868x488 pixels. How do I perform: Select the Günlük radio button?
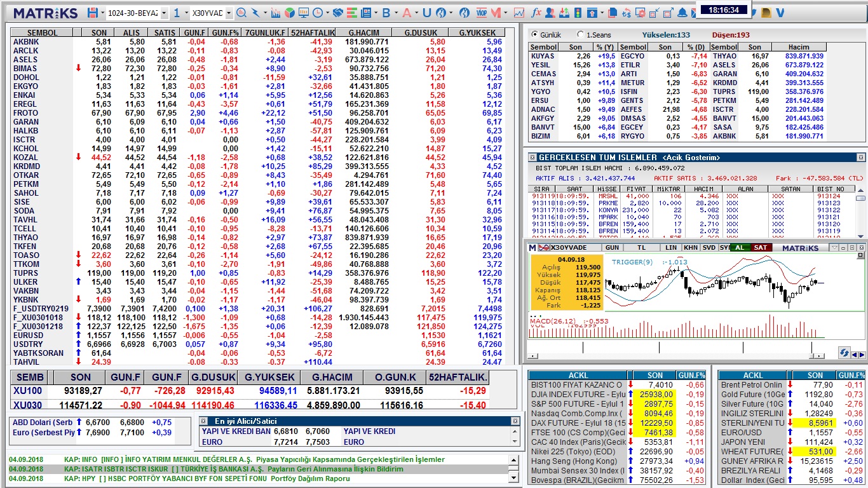coord(534,35)
